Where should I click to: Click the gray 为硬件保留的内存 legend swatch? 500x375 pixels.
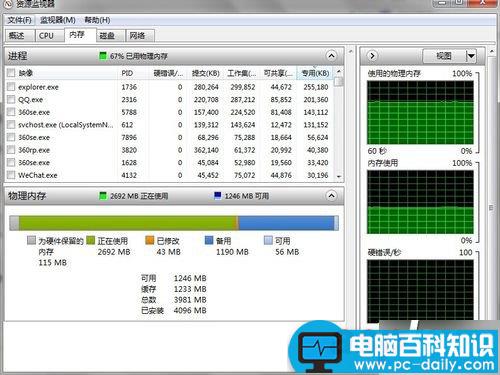(31, 240)
